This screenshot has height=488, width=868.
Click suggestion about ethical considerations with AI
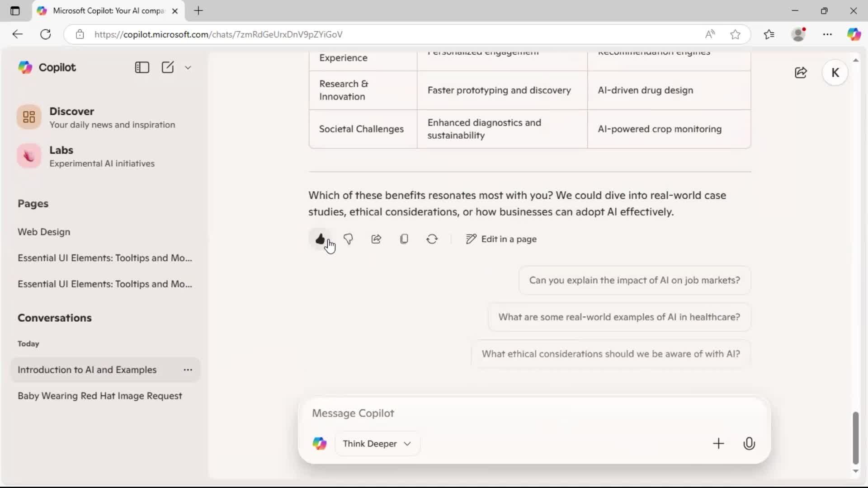611,354
